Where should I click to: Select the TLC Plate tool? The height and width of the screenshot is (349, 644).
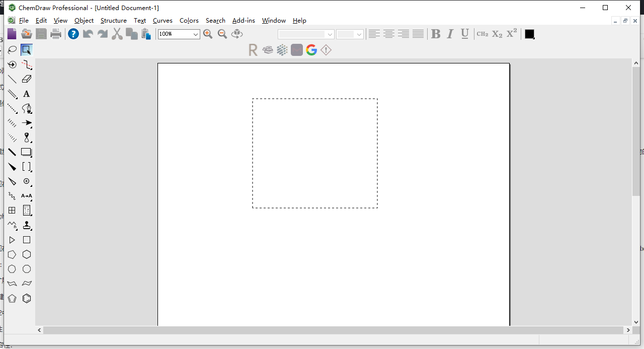(x=27, y=211)
